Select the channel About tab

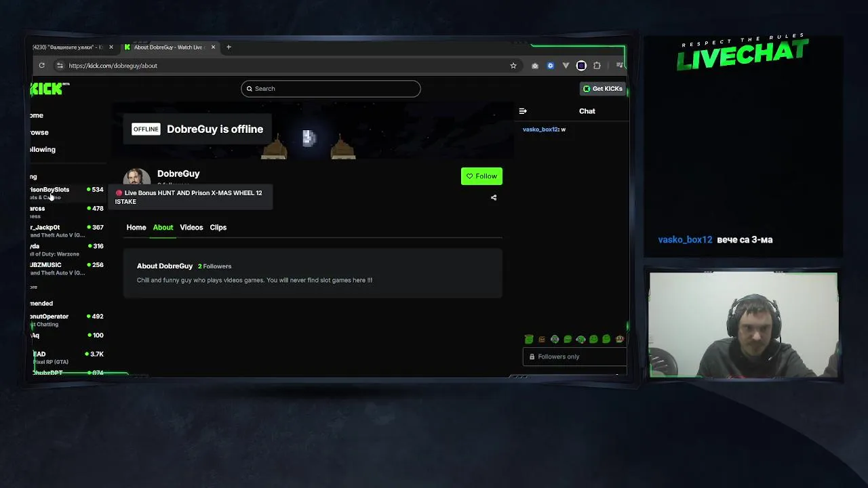pyautogui.click(x=163, y=228)
